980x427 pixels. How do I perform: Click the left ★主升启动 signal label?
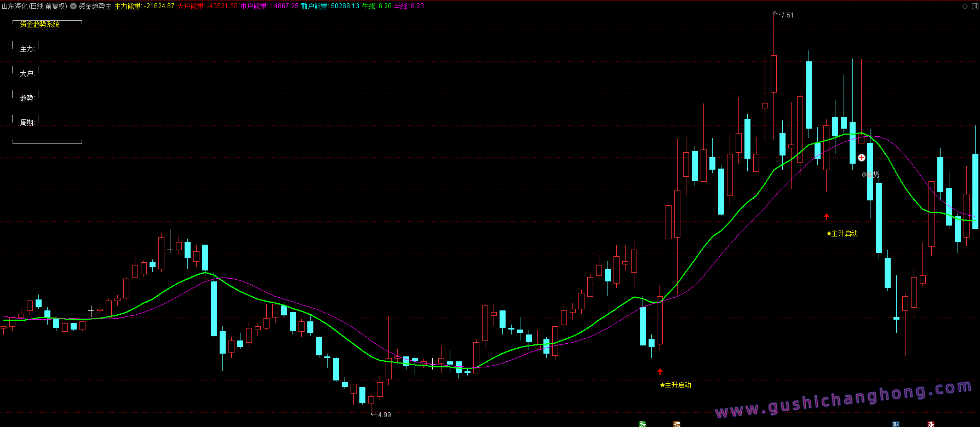(x=675, y=385)
